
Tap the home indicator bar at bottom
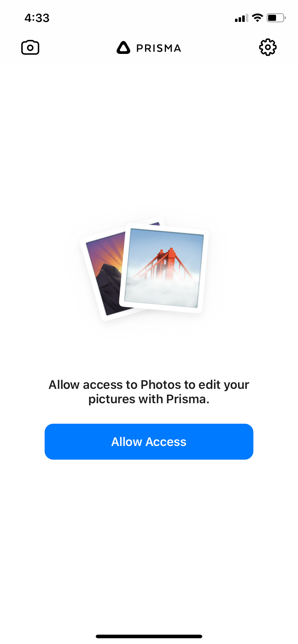point(149,636)
